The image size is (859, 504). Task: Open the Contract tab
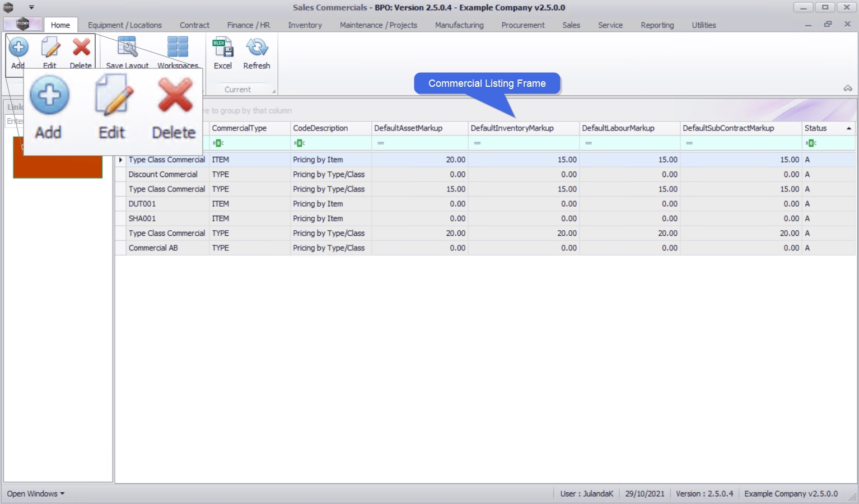(195, 25)
